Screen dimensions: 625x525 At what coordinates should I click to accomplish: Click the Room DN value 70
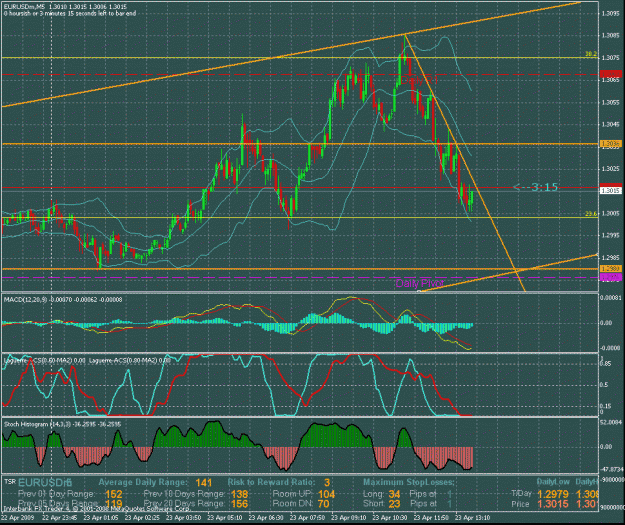coord(324,504)
